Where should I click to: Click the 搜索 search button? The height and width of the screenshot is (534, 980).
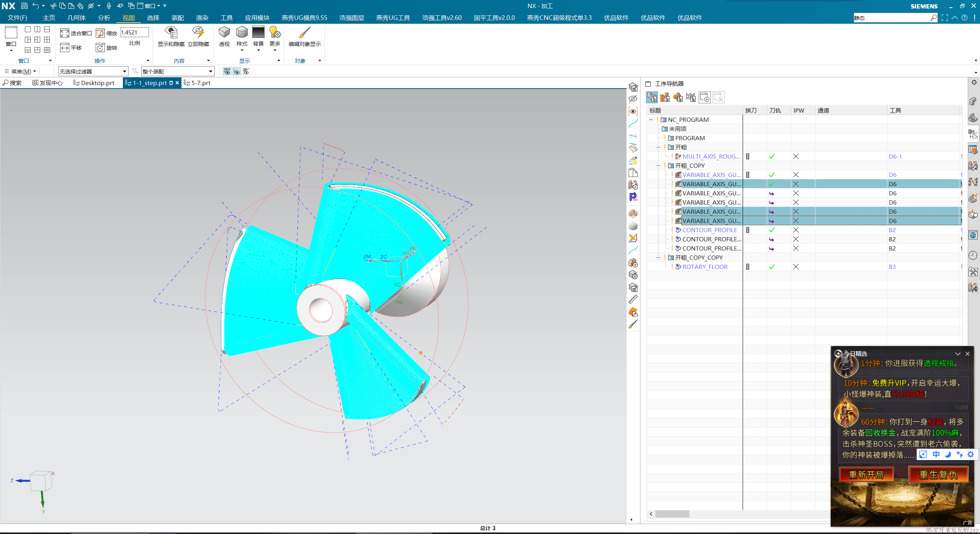click(x=12, y=83)
